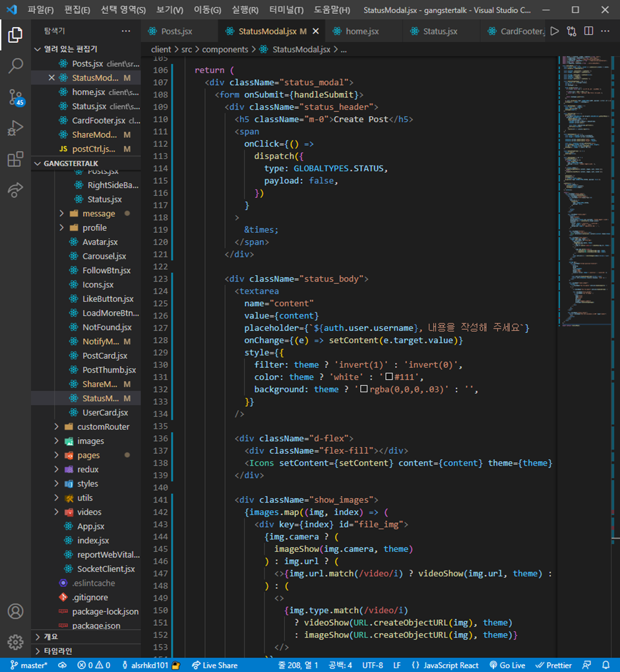
Task: Toggle Prettier formatter in status bar
Action: (553, 665)
